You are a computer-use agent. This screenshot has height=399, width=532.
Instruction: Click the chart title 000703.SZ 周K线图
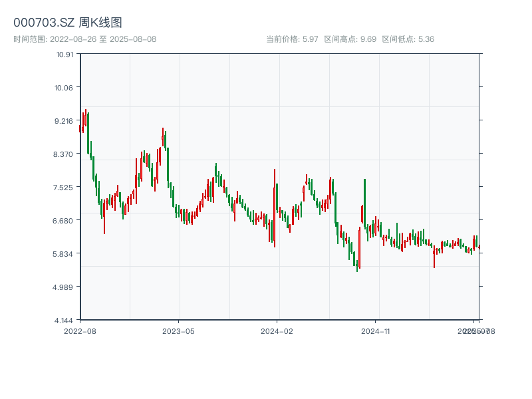click(68, 23)
